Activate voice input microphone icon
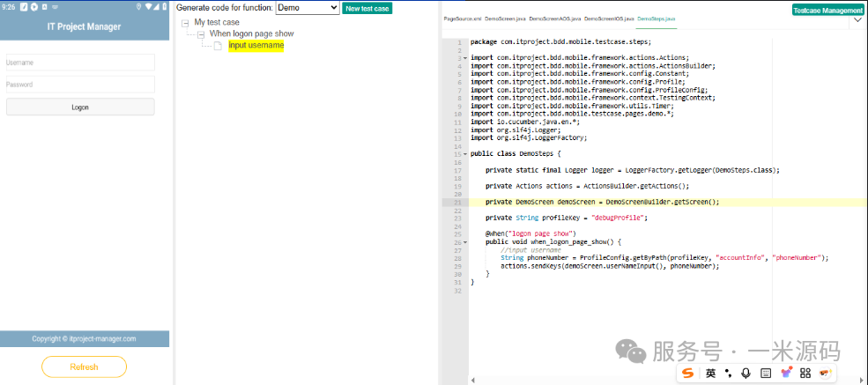868x385 pixels. coord(746,374)
